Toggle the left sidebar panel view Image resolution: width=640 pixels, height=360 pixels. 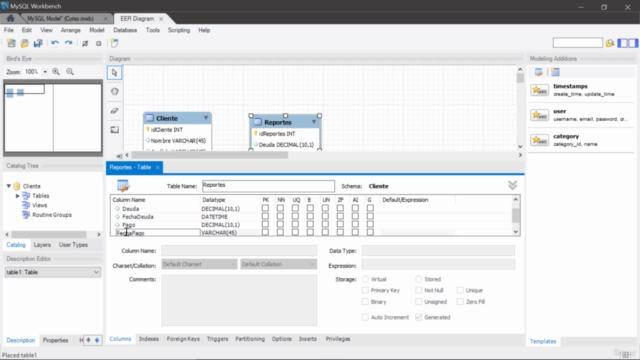pos(623,43)
